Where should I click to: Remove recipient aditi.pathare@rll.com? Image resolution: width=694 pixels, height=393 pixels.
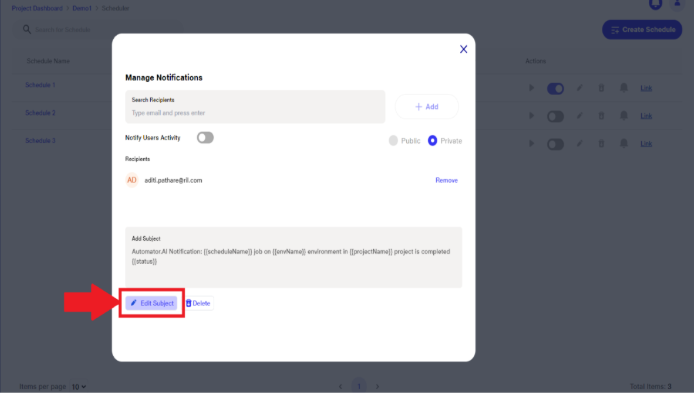pos(446,180)
